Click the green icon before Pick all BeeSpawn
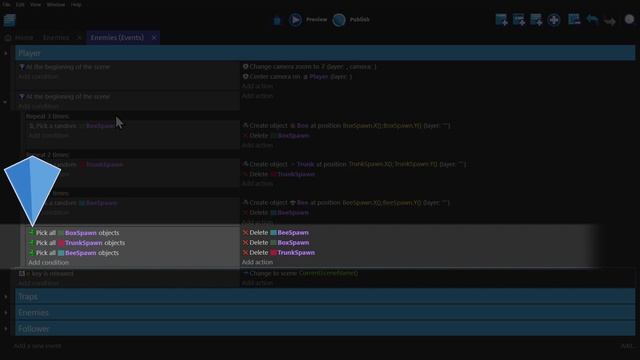640x360 pixels. coord(31,253)
